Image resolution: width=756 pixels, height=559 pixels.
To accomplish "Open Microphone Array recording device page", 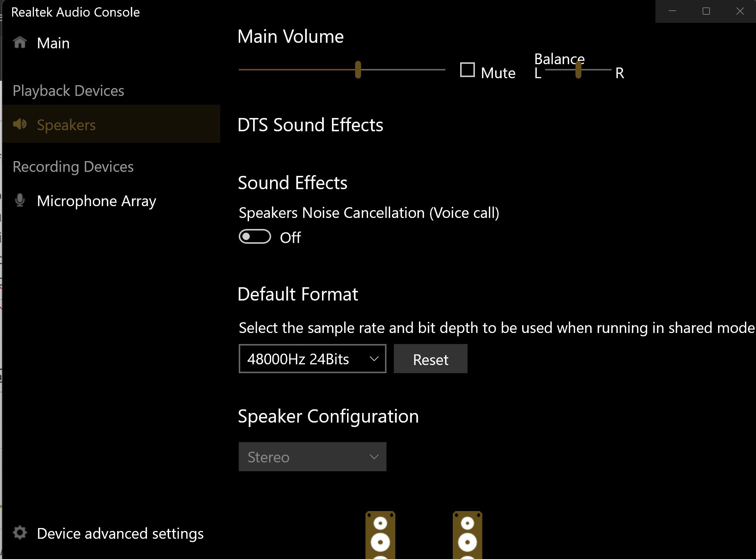I will tap(97, 201).
